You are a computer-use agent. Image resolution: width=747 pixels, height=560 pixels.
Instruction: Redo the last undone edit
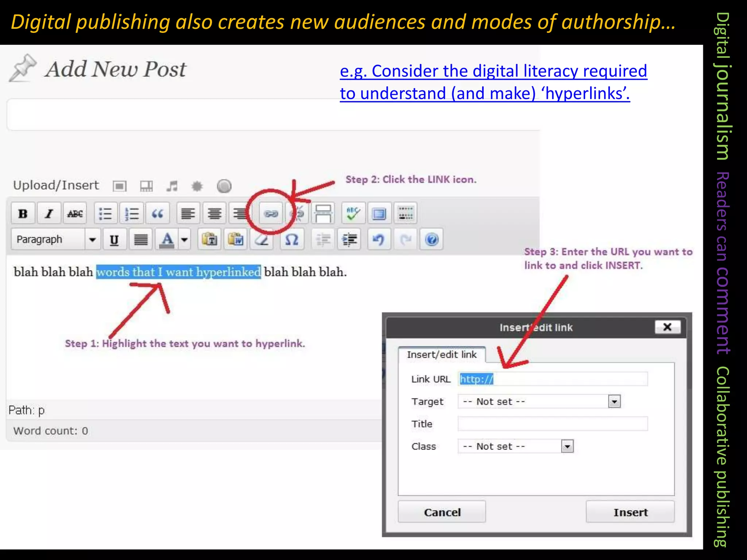click(406, 240)
